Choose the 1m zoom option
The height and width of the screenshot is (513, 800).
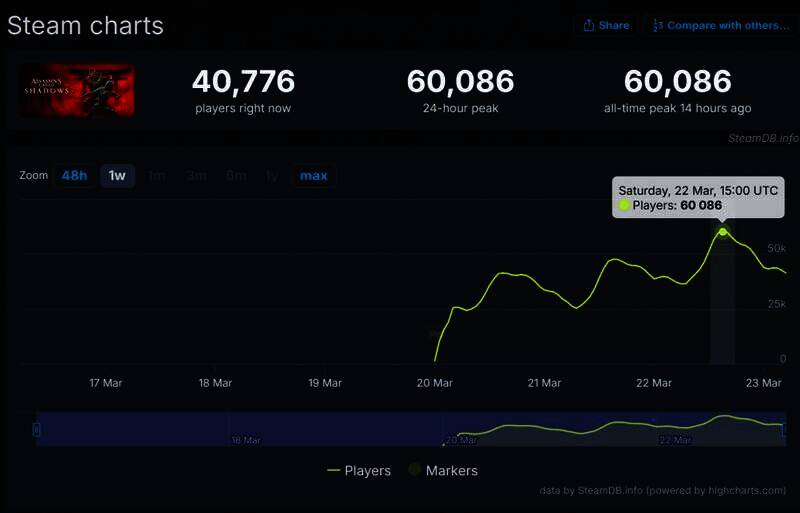pyautogui.click(x=157, y=176)
